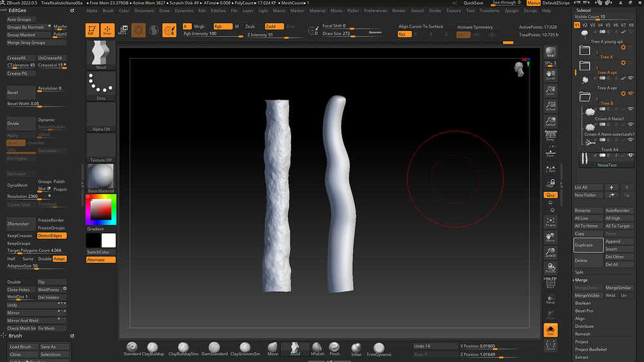Pick a color in the color picker square
Viewport: 644px width, 362px height.
click(101, 209)
